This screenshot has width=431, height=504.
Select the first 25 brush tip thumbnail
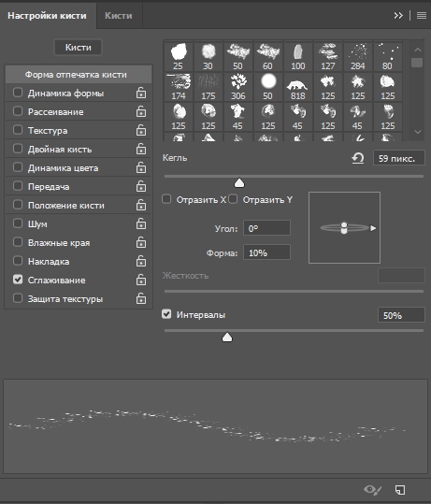pos(179,56)
